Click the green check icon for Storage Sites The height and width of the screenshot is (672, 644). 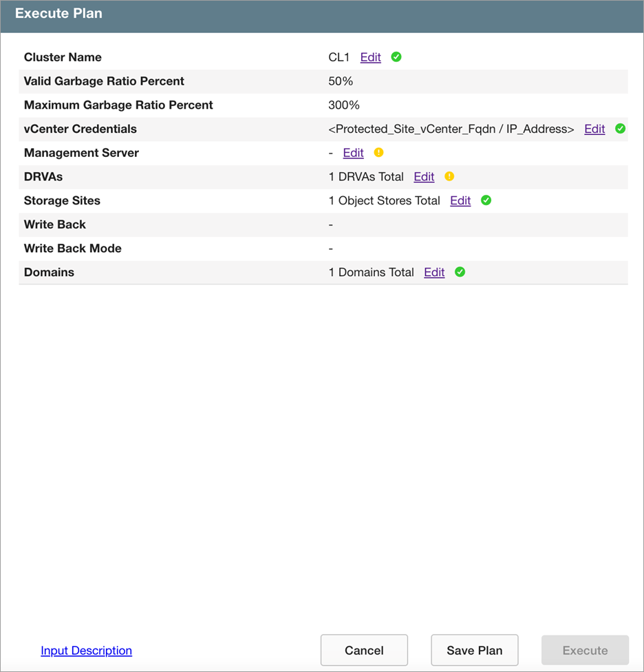pyautogui.click(x=486, y=200)
